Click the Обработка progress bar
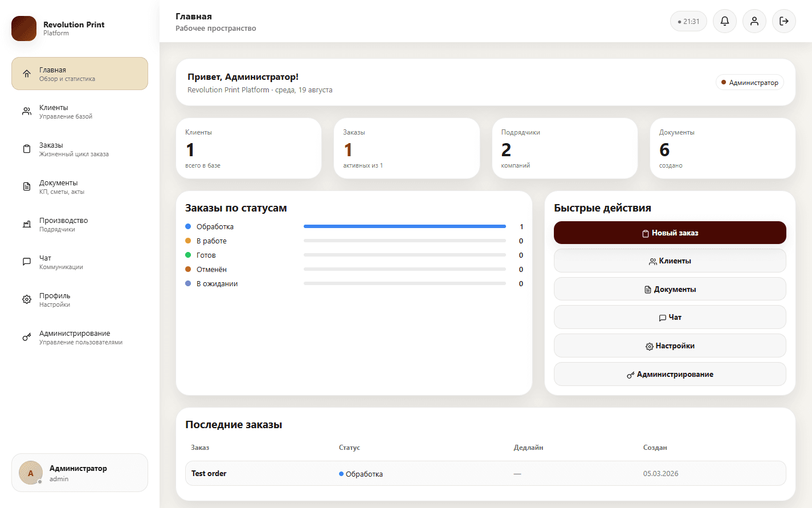This screenshot has height=508, width=812. (x=405, y=226)
